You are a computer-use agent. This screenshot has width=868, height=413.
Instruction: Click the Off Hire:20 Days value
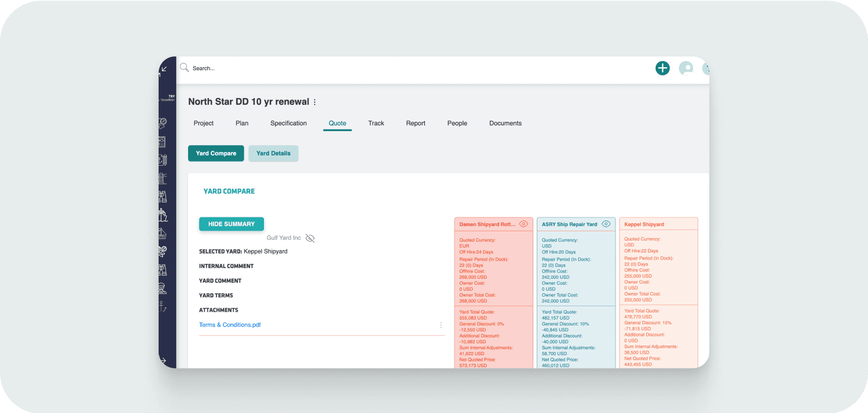click(559, 252)
